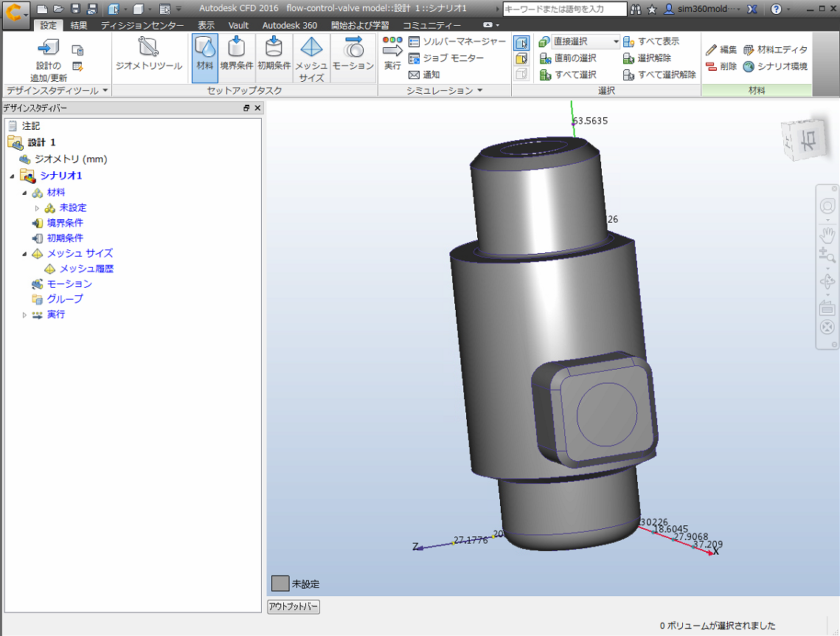Click the ViewCube 右 face
This screenshot has width=840, height=636.
(x=808, y=140)
